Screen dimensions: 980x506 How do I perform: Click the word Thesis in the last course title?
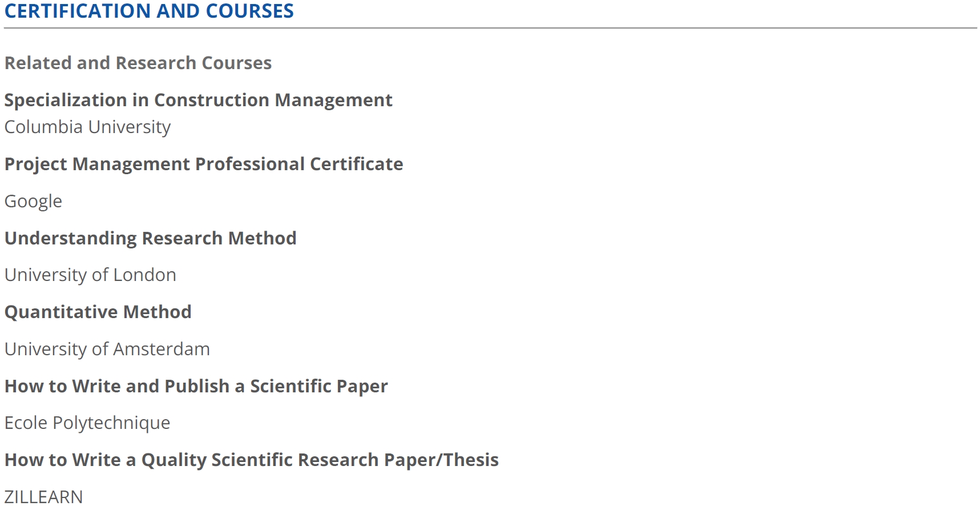tap(471, 460)
